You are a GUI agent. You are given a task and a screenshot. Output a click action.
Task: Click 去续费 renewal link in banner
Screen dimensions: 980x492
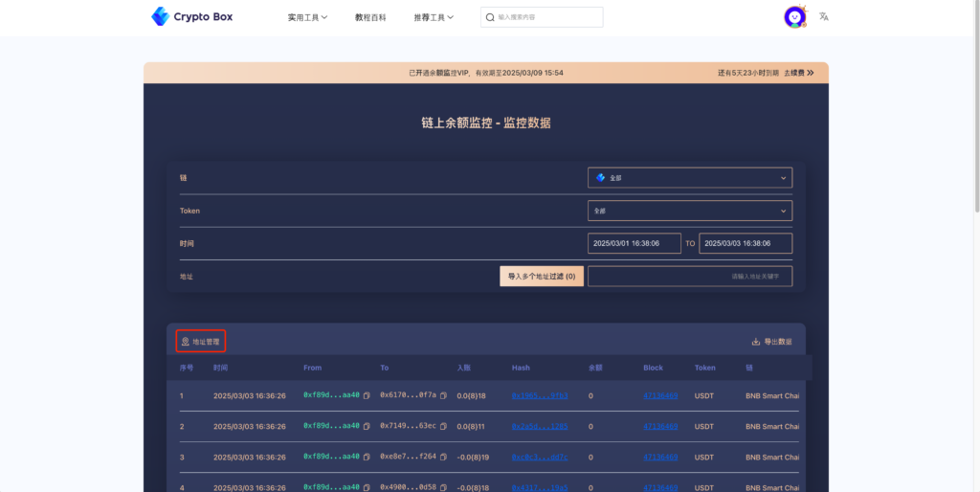(x=799, y=73)
